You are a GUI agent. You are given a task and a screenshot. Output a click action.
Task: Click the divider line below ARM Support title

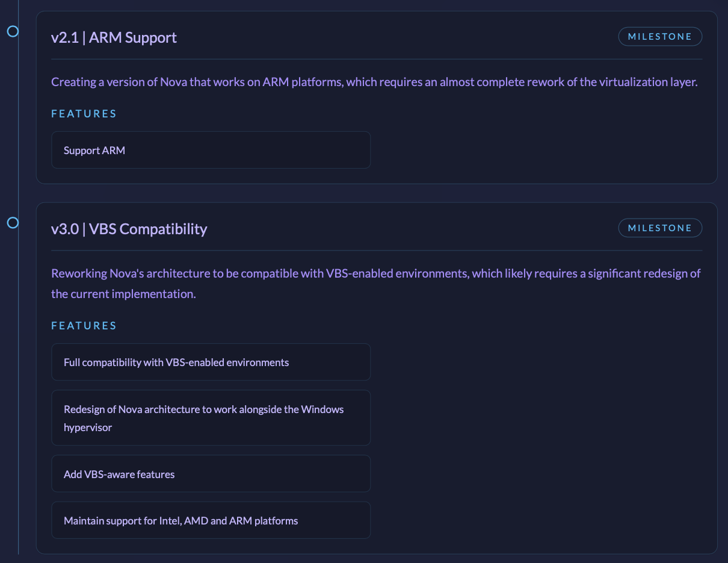(x=377, y=59)
